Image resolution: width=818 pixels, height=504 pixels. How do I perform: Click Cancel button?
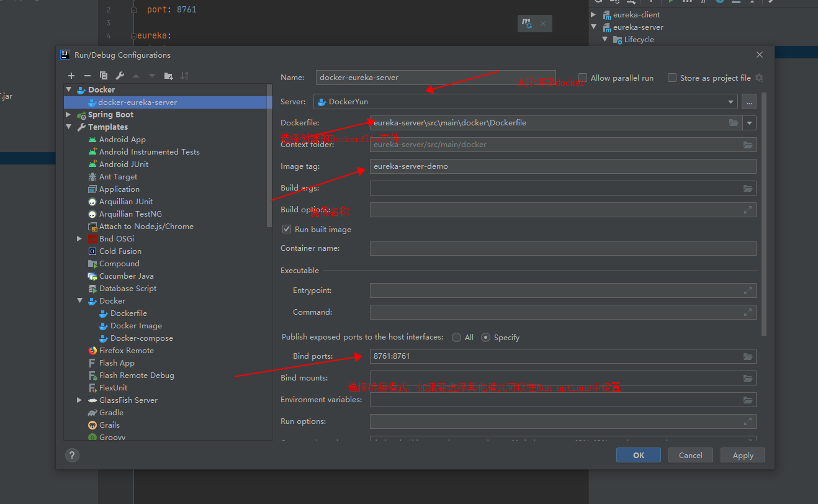691,455
